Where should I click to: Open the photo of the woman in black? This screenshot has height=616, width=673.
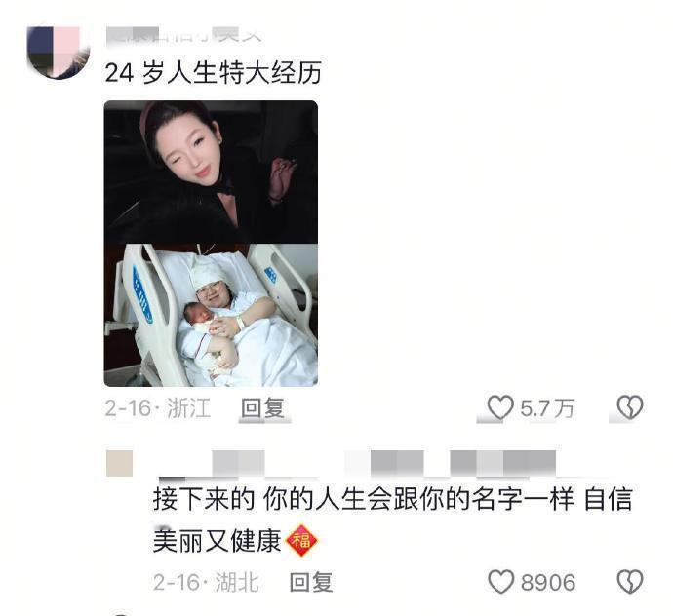(211, 172)
